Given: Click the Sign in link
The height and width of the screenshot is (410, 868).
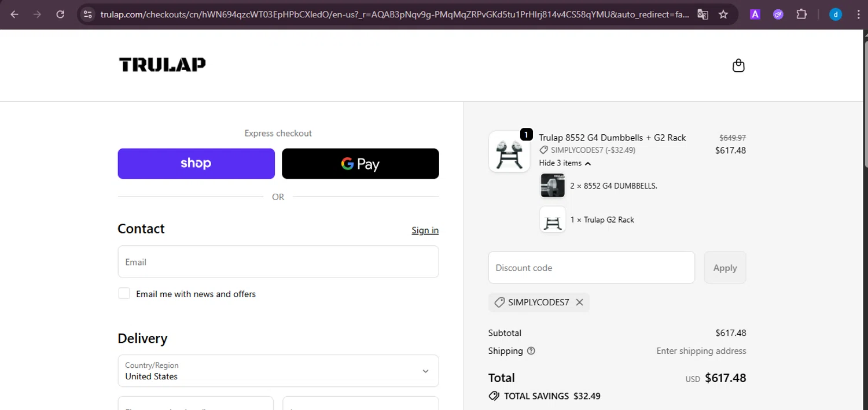Looking at the screenshot, I should [425, 230].
